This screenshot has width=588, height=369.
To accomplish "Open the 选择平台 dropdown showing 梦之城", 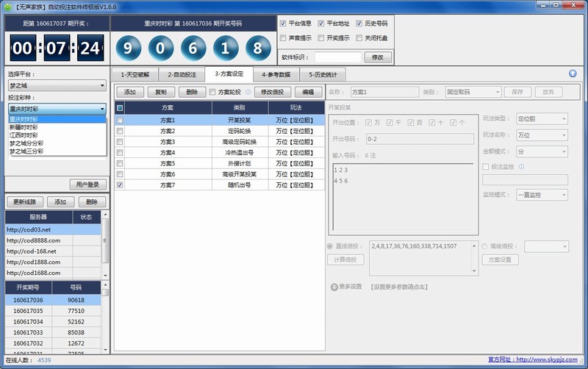I will [x=57, y=86].
